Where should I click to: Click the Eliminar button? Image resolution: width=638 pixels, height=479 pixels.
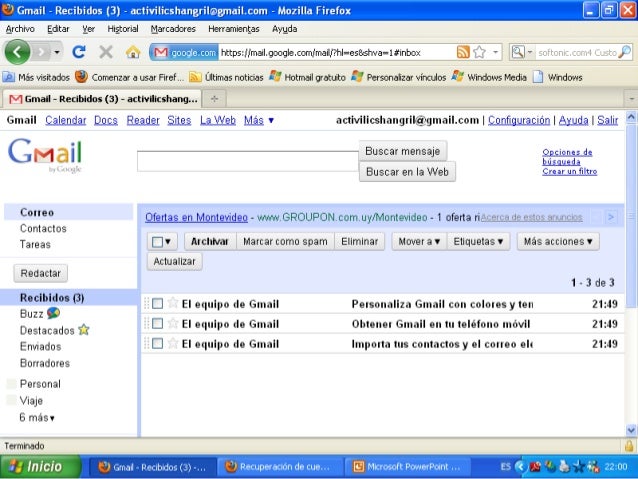coord(360,241)
